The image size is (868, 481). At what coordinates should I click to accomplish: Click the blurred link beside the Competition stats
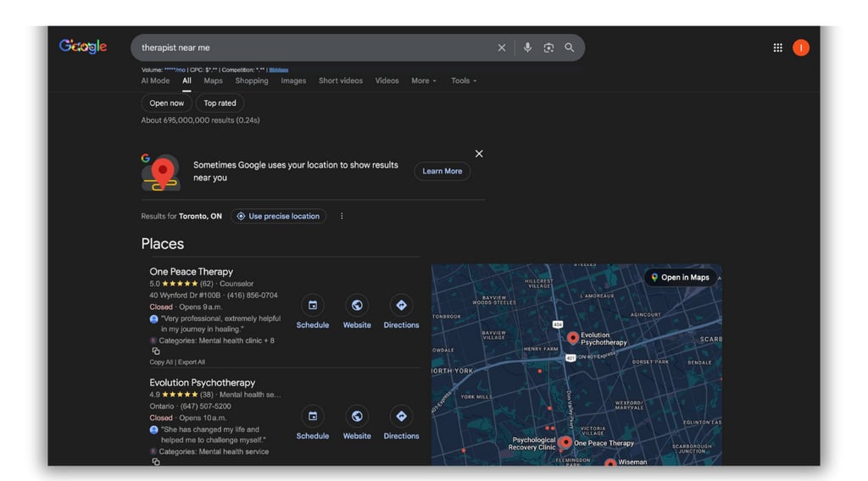(278, 70)
